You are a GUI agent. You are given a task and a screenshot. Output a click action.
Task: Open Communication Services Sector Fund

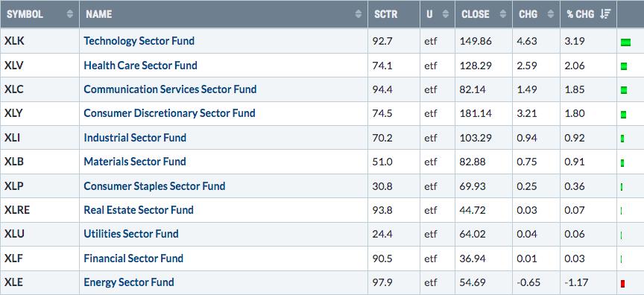coord(170,89)
